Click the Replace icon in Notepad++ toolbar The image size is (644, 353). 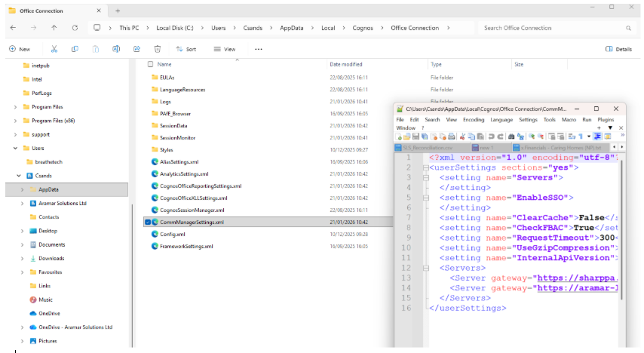point(520,137)
